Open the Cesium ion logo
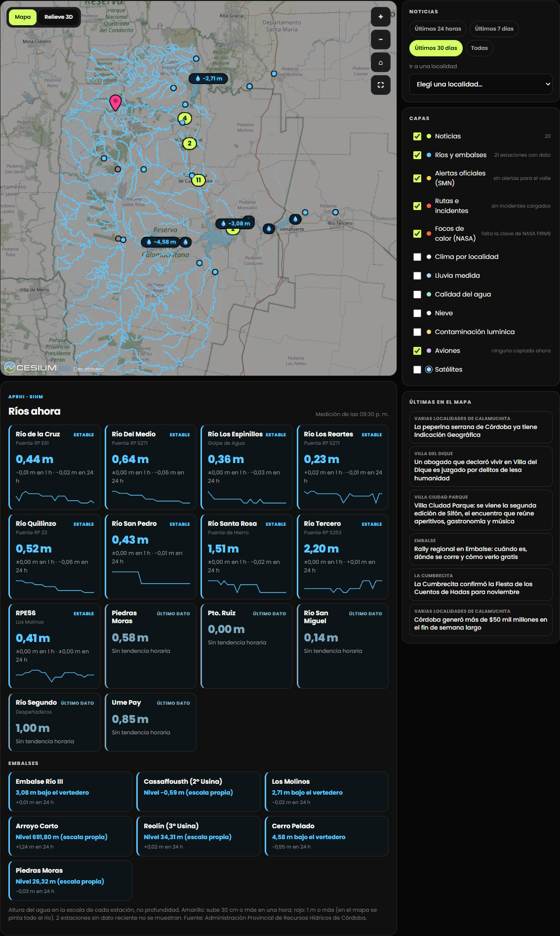Image resolution: width=560 pixels, height=936 pixels. [37, 367]
